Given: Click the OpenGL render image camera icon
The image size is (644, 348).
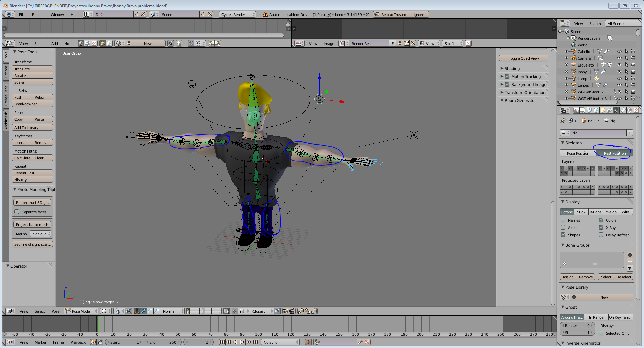Looking at the screenshot, I should click(x=285, y=311).
